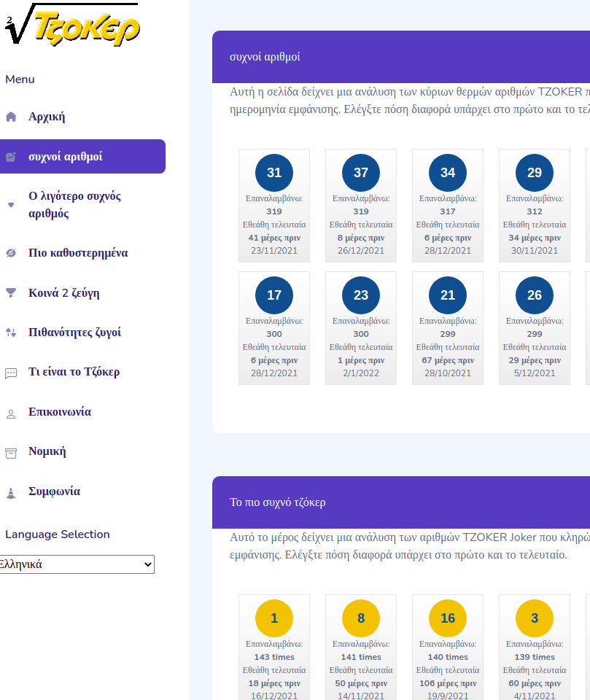Image resolution: width=590 pixels, height=700 pixels.
Task: Click the blue number 21 ball
Action: click(448, 295)
